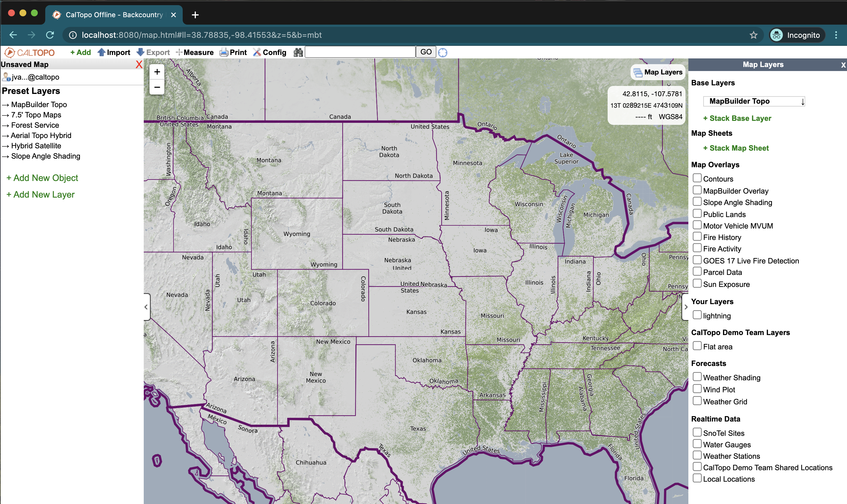Screen dimensions: 847x504
Task: Click the CalTopo logo icon
Action: click(9, 52)
